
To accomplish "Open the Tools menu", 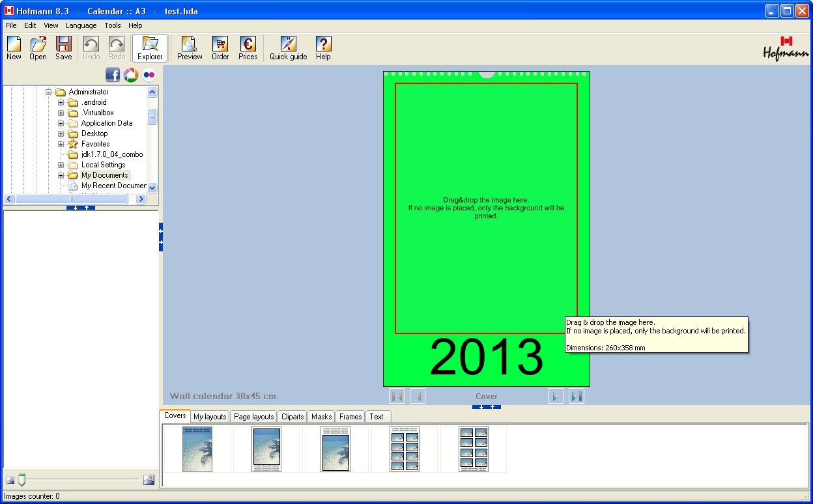I will tap(112, 25).
